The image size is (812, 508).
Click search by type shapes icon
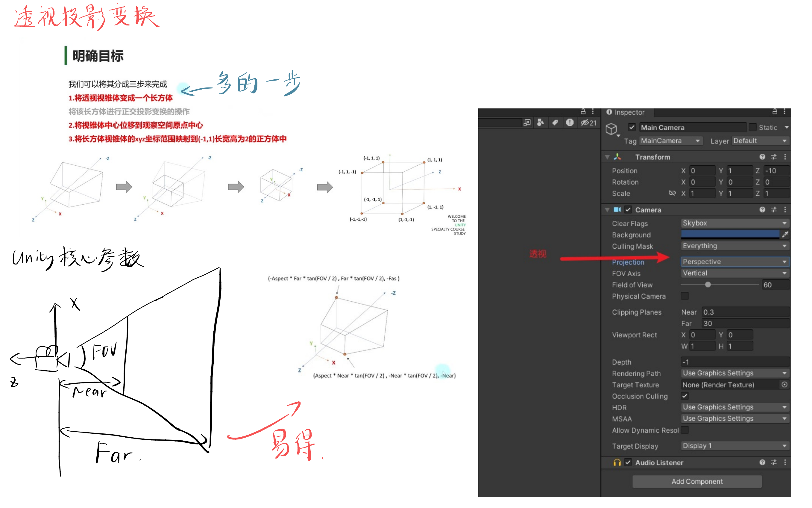coord(541,123)
